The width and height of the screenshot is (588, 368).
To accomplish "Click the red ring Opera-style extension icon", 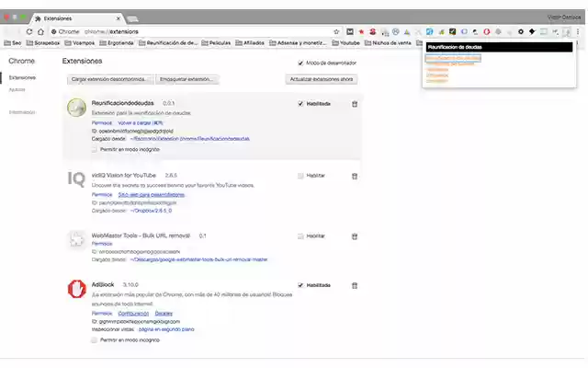I will pyautogui.click(x=486, y=32).
